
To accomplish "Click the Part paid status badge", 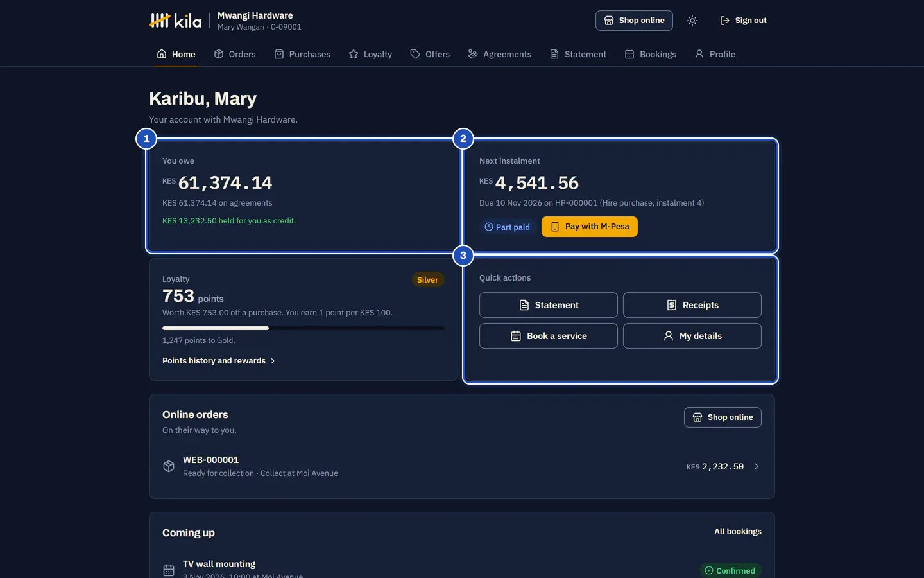I will (508, 227).
